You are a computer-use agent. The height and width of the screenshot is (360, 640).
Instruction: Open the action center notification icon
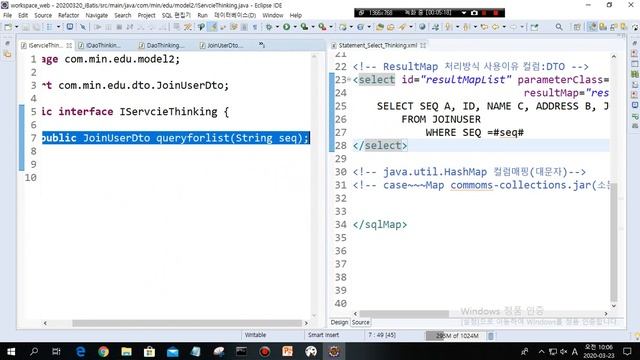[627, 351]
